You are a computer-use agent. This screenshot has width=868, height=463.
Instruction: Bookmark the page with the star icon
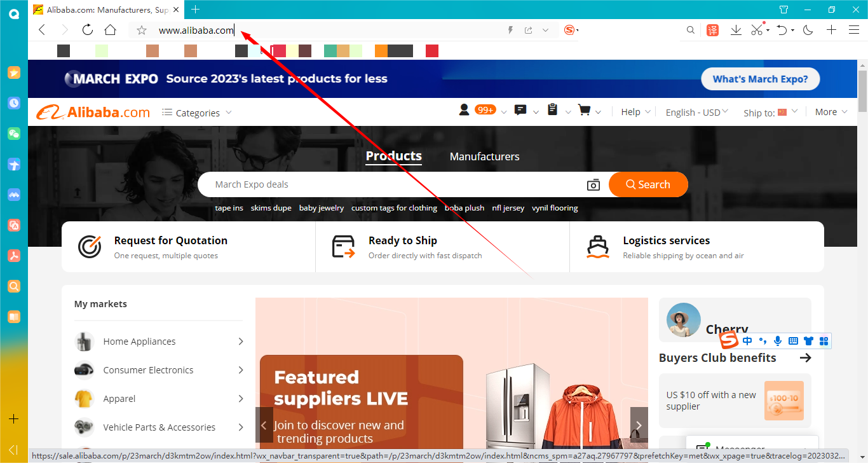coord(142,30)
